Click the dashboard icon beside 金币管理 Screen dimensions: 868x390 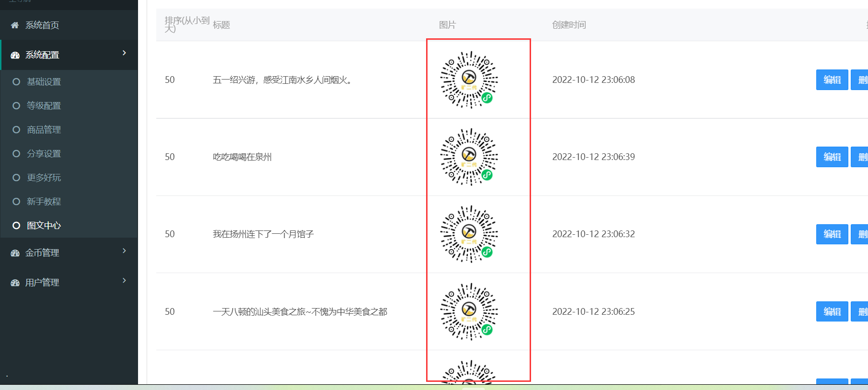pyautogui.click(x=15, y=253)
